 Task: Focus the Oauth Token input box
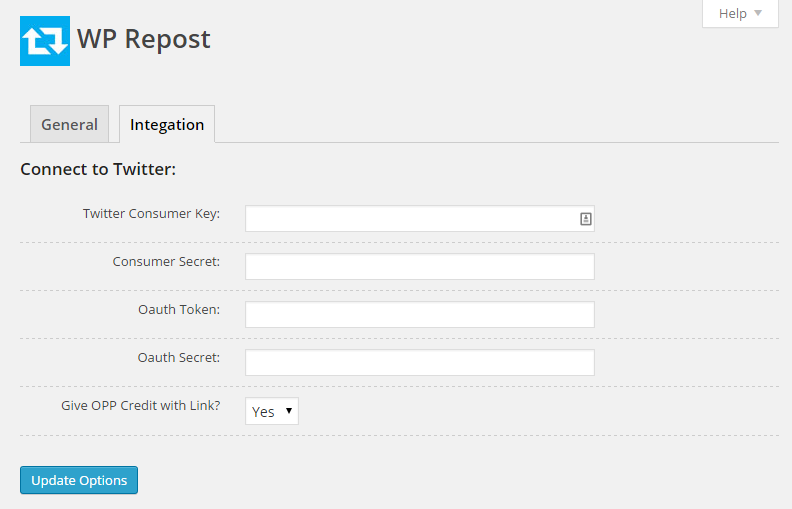[x=420, y=315]
